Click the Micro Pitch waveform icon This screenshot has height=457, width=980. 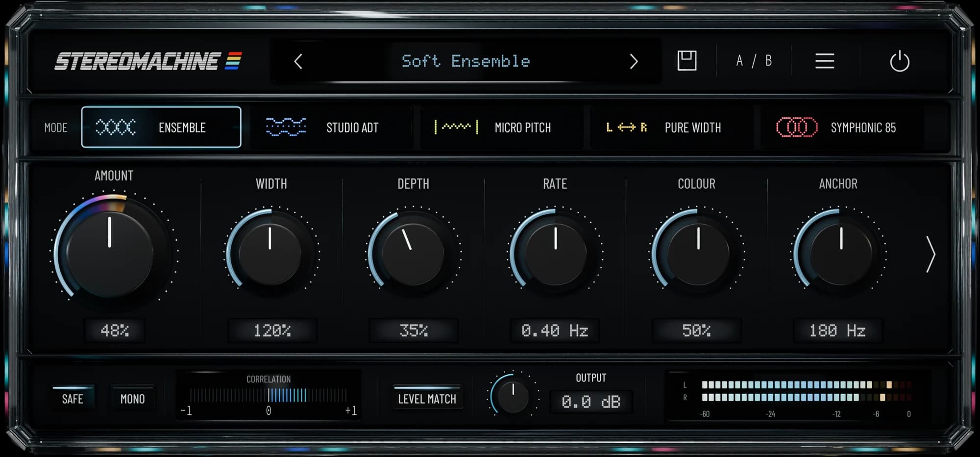456,127
